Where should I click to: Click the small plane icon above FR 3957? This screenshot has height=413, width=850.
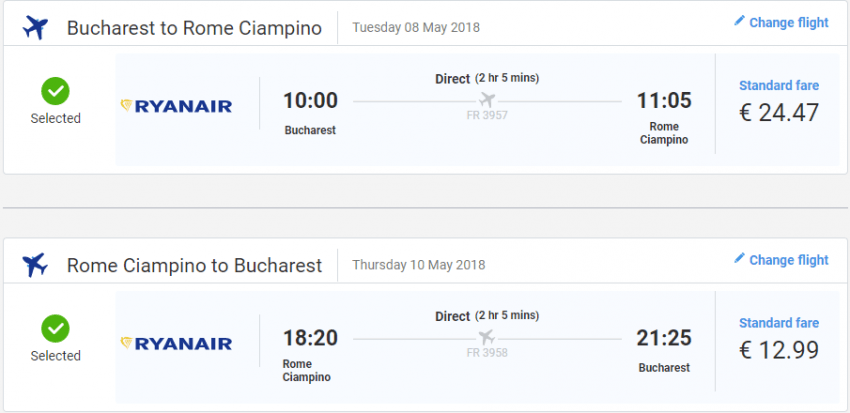[x=488, y=100]
